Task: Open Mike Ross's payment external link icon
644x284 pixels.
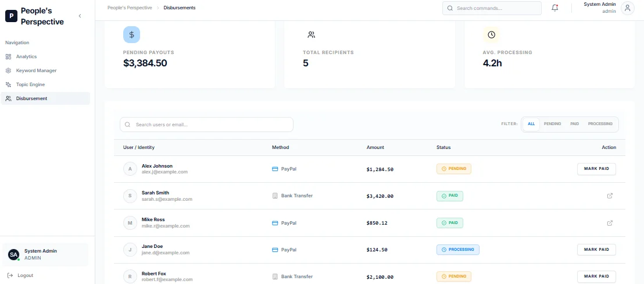Action: (610, 223)
